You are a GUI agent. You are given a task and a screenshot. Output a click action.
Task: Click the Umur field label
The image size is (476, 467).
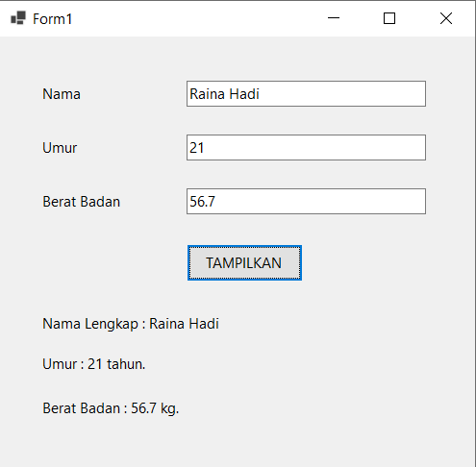[60, 148]
